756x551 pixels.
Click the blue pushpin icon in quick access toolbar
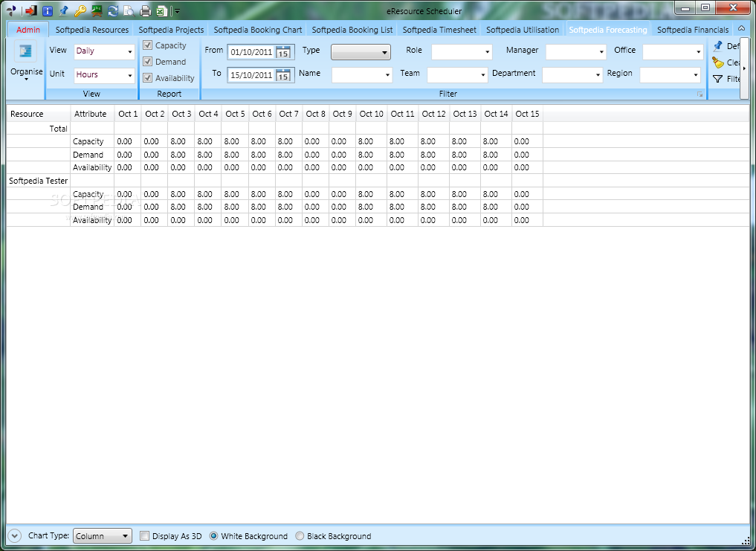click(63, 10)
